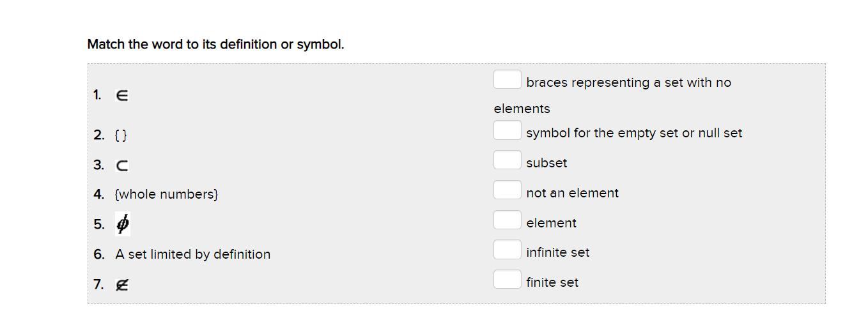Click the answer box beside 'finite set'
The width and height of the screenshot is (868, 320).
[507, 280]
